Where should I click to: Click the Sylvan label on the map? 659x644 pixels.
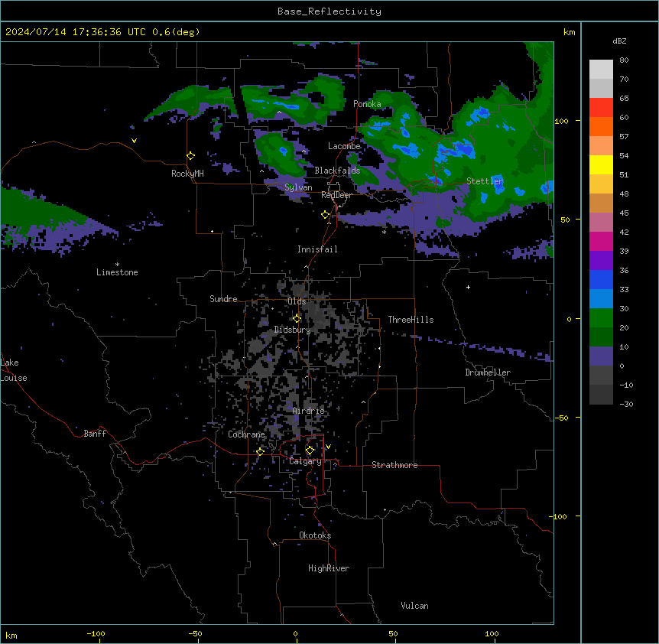[298, 187]
